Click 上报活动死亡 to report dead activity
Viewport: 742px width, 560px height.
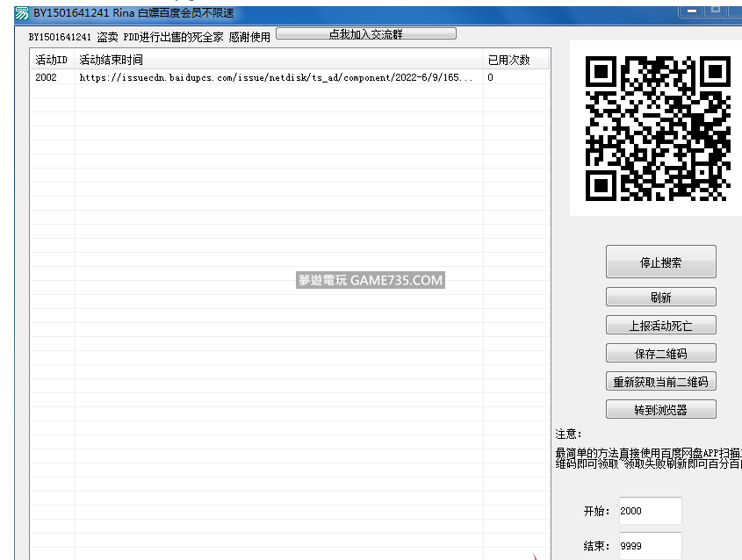coord(660,326)
